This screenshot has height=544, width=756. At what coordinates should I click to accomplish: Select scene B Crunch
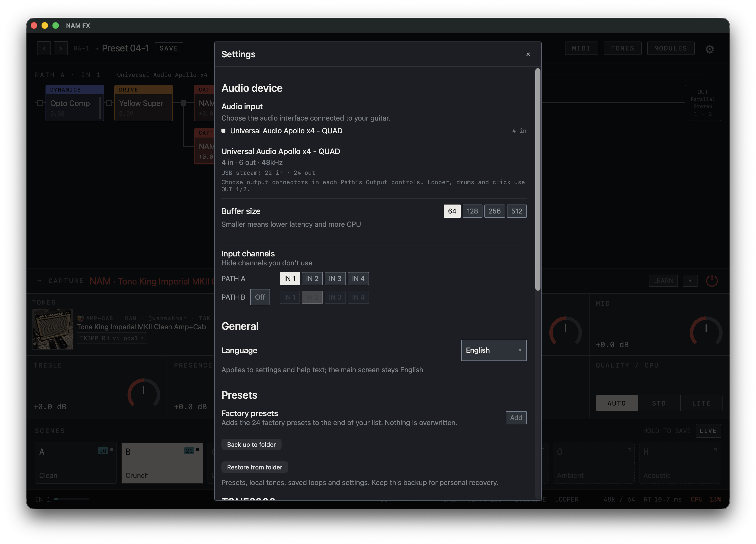pyautogui.click(x=162, y=463)
